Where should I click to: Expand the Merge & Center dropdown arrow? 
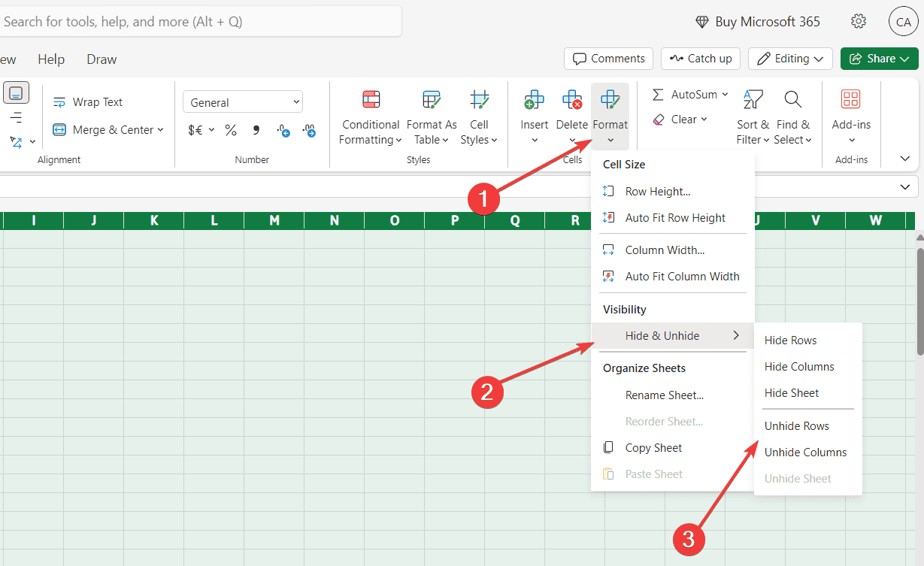tap(160, 130)
